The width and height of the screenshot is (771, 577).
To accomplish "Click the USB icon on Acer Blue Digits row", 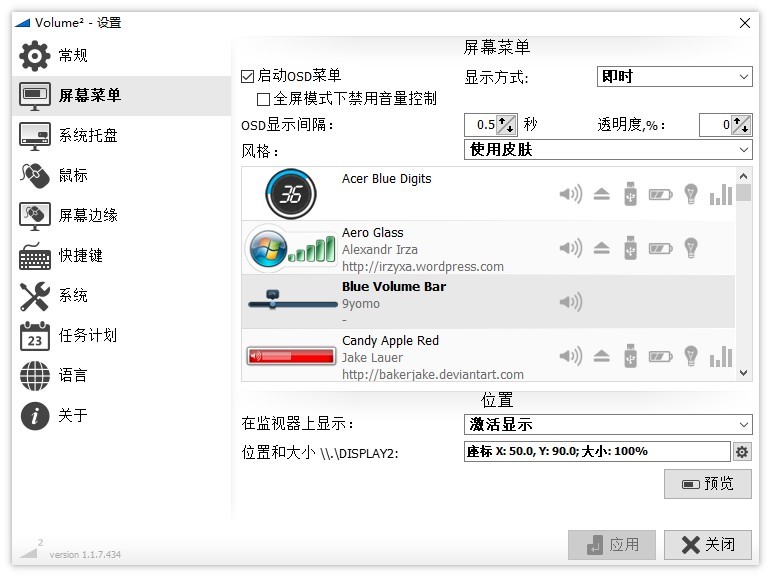I will tap(630, 194).
